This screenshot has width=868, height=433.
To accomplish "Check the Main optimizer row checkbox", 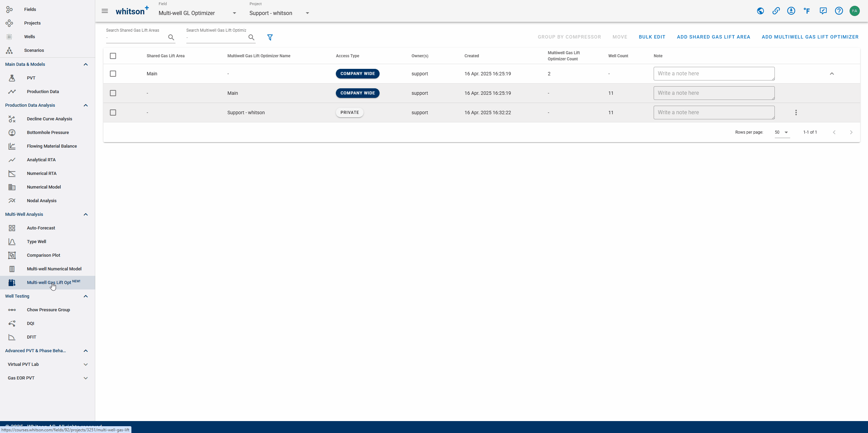I will point(113,93).
